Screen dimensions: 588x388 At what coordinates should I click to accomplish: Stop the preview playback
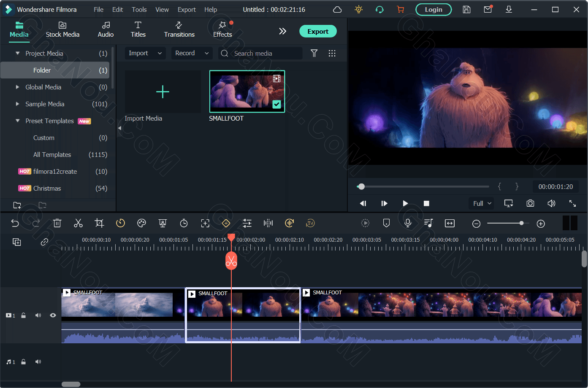click(426, 203)
